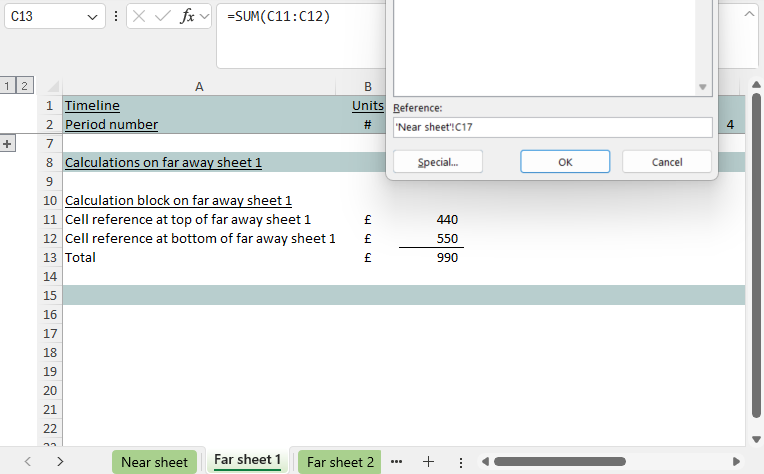Click the next sheet navigation arrow

pyautogui.click(x=61, y=461)
